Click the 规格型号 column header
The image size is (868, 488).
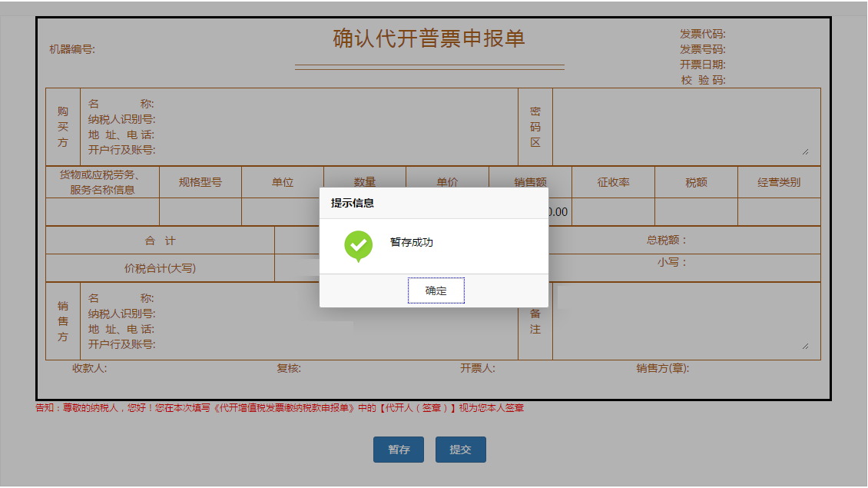200,182
